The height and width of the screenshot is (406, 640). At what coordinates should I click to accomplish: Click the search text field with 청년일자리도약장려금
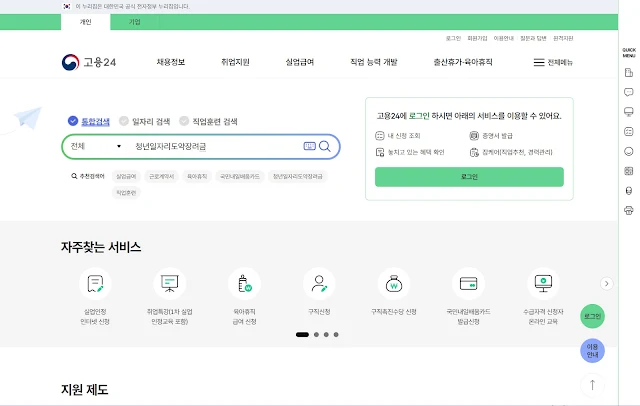pos(216,146)
